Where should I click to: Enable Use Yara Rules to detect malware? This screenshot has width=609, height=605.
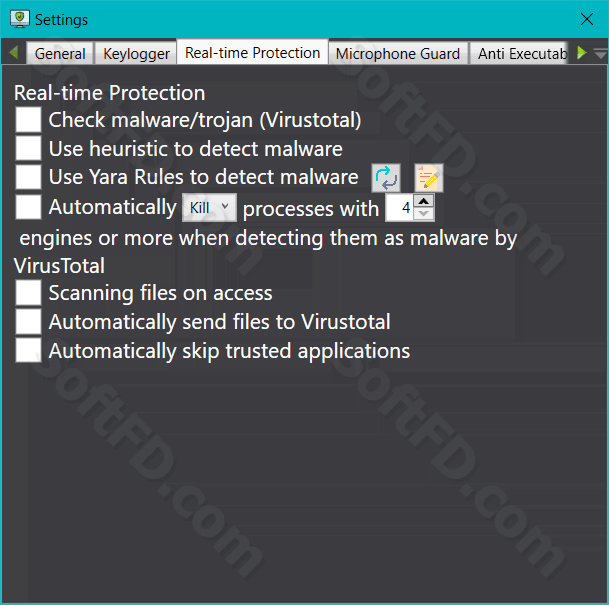(x=28, y=177)
